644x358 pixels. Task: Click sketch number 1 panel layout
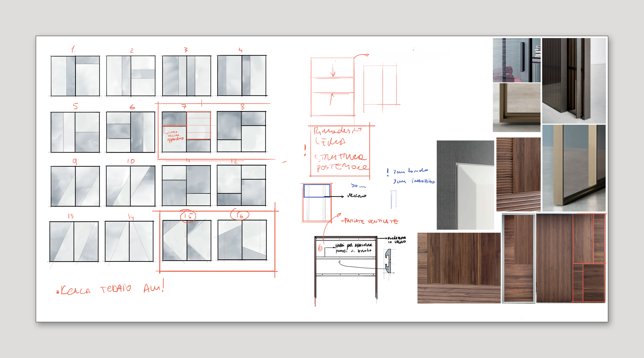[75, 76]
